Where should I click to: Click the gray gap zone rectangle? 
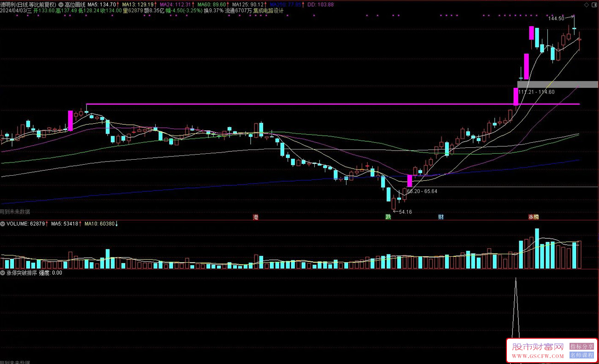point(558,84)
